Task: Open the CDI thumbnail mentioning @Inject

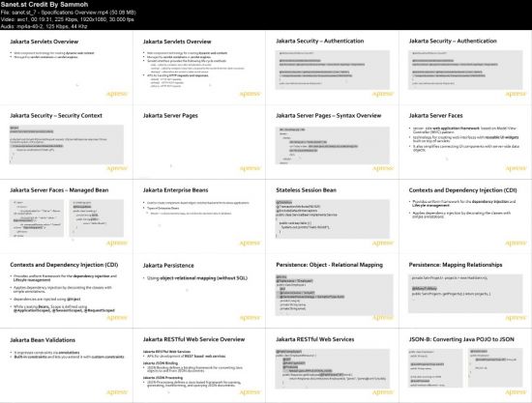Action: 67,291
